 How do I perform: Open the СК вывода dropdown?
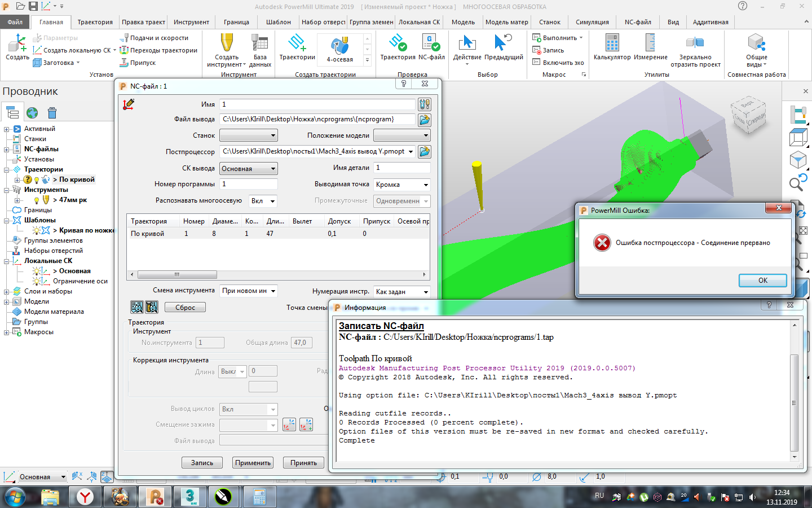click(249, 169)
